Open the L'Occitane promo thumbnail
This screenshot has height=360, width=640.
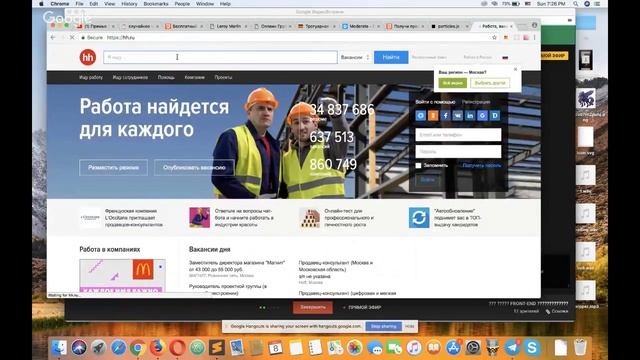[x=90, y=218]
